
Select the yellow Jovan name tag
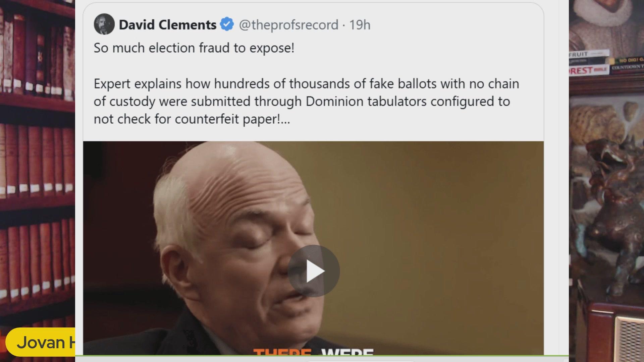click(40, 342)
